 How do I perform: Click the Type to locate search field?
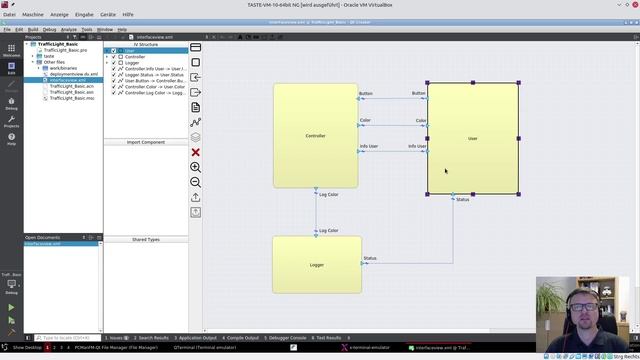click(x=67, y=338)
